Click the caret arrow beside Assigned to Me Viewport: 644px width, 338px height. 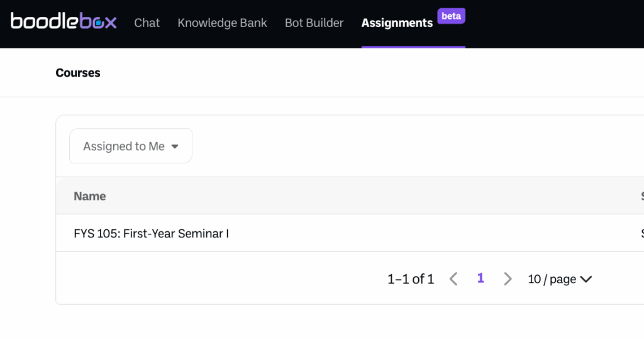click(175, 146)
